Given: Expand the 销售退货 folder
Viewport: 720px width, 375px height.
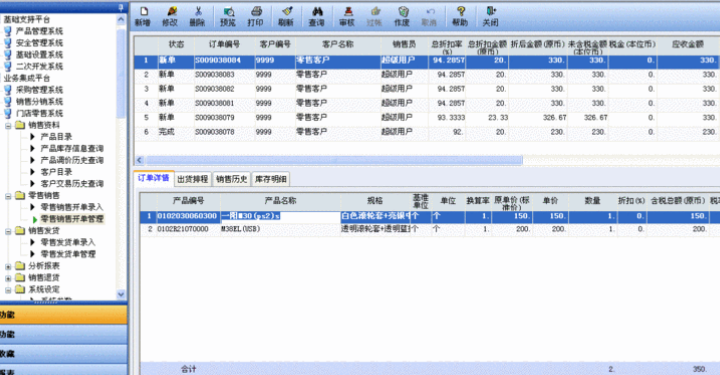Looking at the screenshot, I should tap(8, 278).
